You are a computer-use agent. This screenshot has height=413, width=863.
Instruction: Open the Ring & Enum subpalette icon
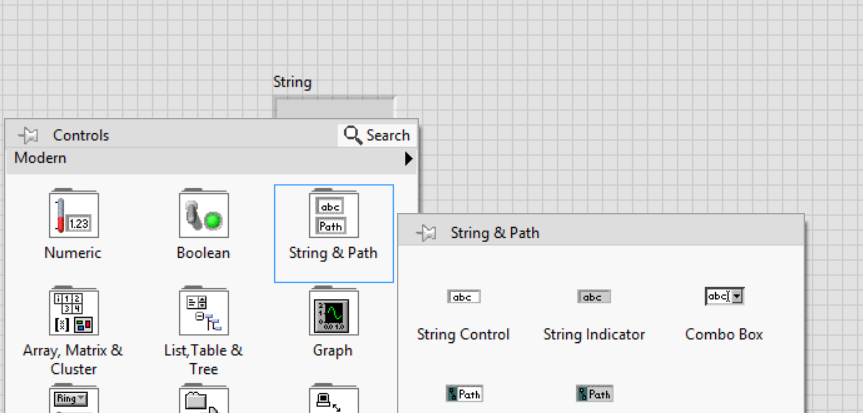(73, 399)
